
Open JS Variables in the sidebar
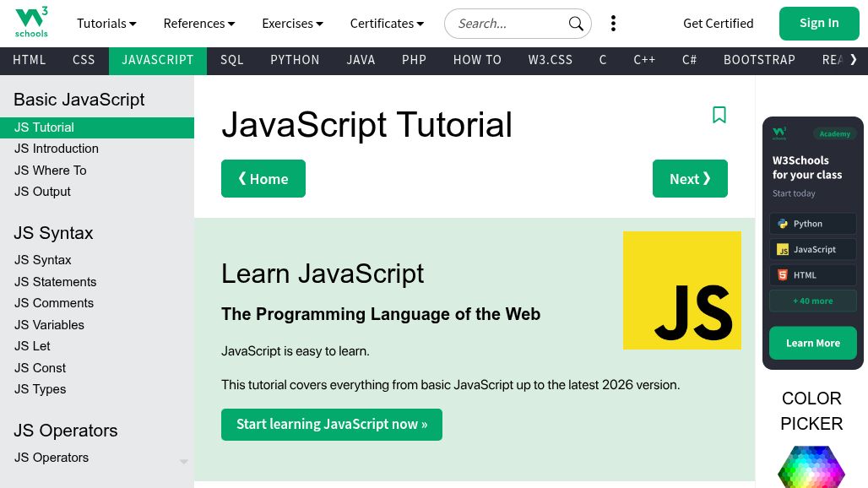pyautogui.click(x=49, y=325)
